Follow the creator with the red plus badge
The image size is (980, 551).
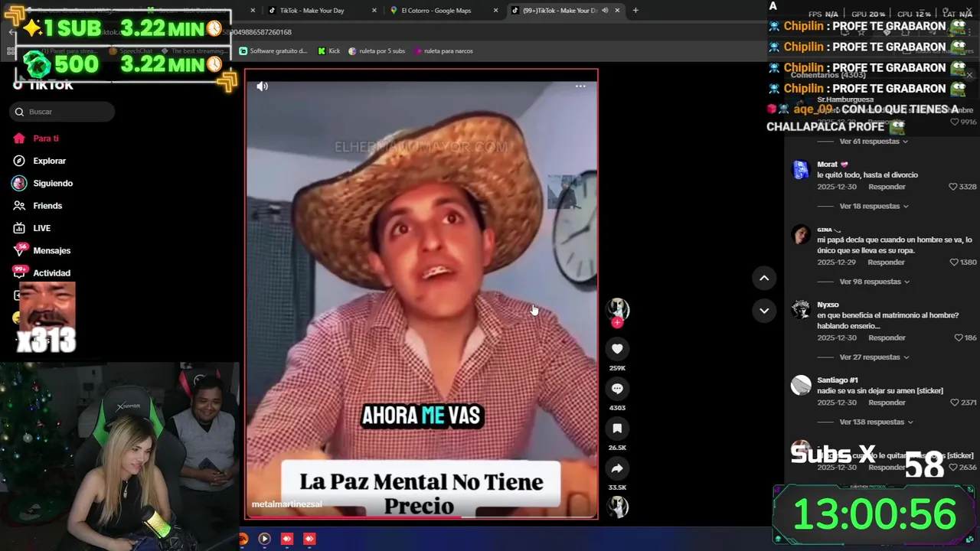617,322
